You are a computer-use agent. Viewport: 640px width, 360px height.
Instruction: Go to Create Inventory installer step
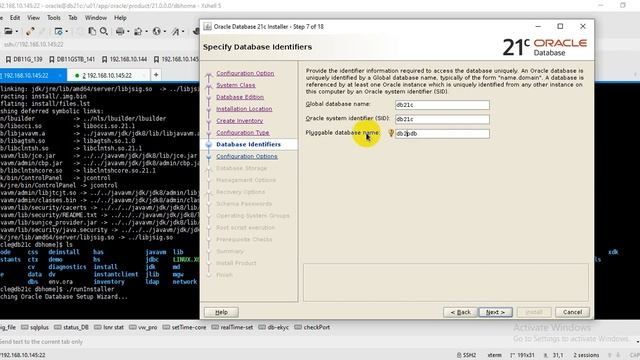coord(240,121)
